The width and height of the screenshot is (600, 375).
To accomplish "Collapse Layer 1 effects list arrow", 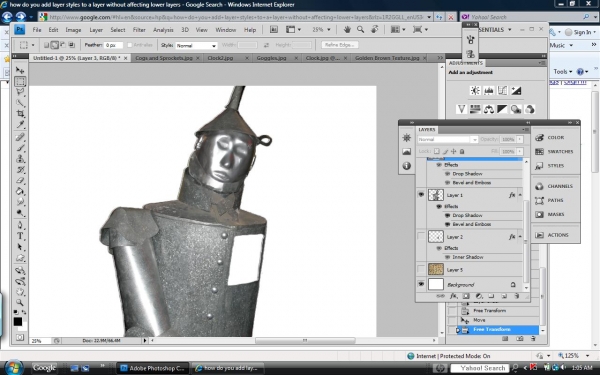I will (x=520, y=195).
